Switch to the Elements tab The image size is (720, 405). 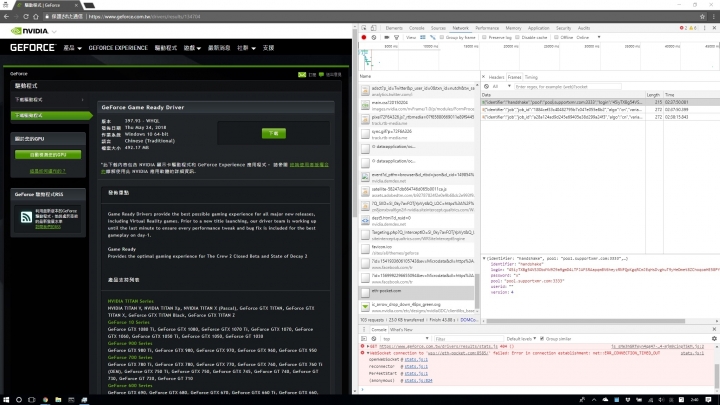tap(394, 28)
